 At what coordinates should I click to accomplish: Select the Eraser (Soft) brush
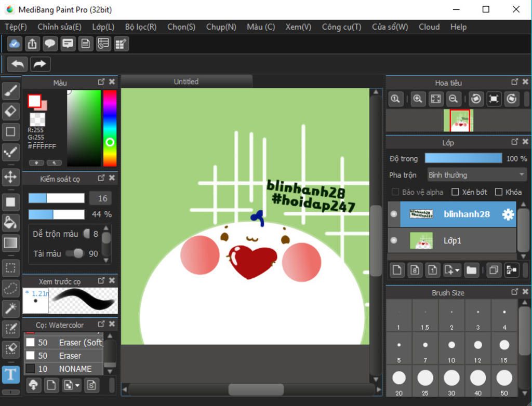coord(64,343)
